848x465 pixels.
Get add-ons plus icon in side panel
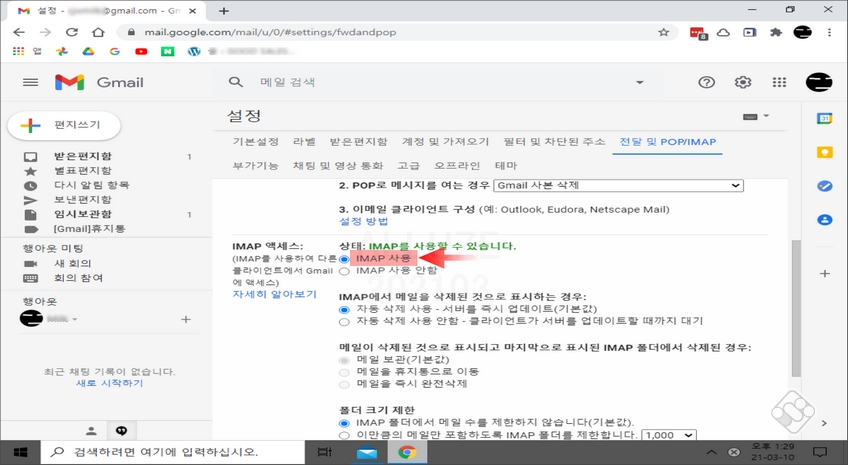tap(824, 274)
